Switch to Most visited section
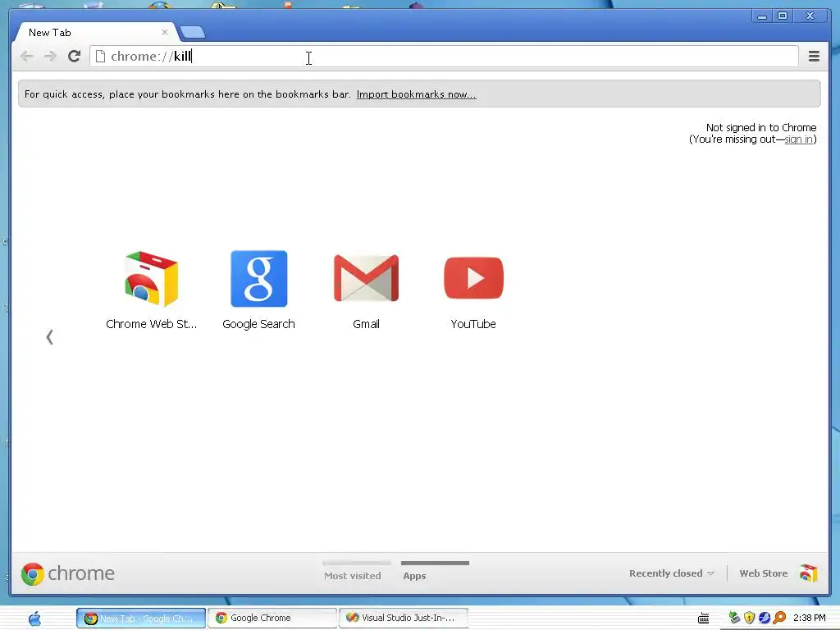The width and height of the screenshot is (840, 630). pyautogui.click(x=353, y=575)
